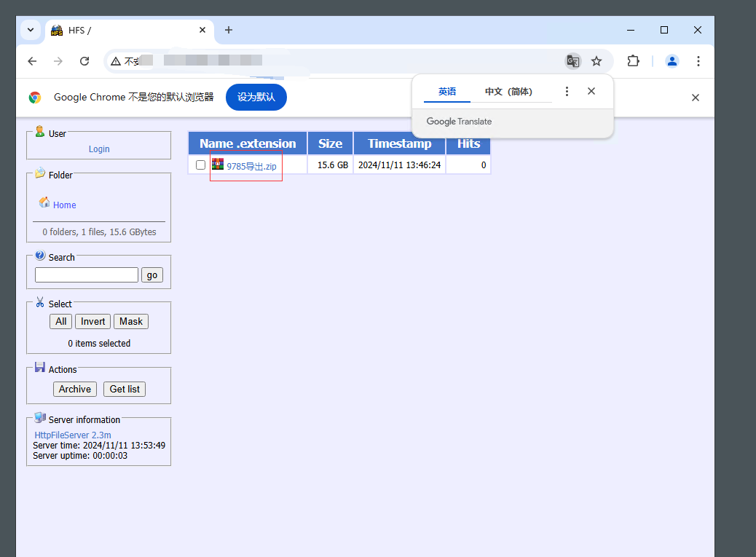
Task: Download the 9785导出.zip file link
Action: click(251, 166)
